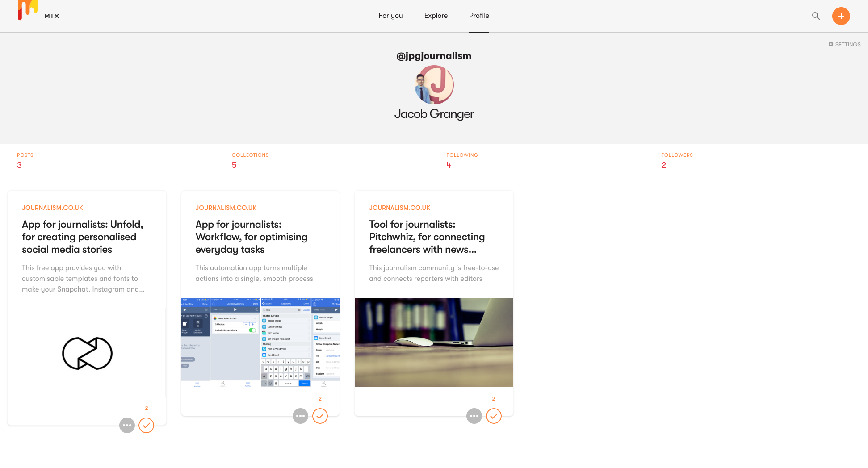The image size is (868, 468).
Task: Toggle the checkmark on the Pitchwhiz post
Action: tap(494, 416)
